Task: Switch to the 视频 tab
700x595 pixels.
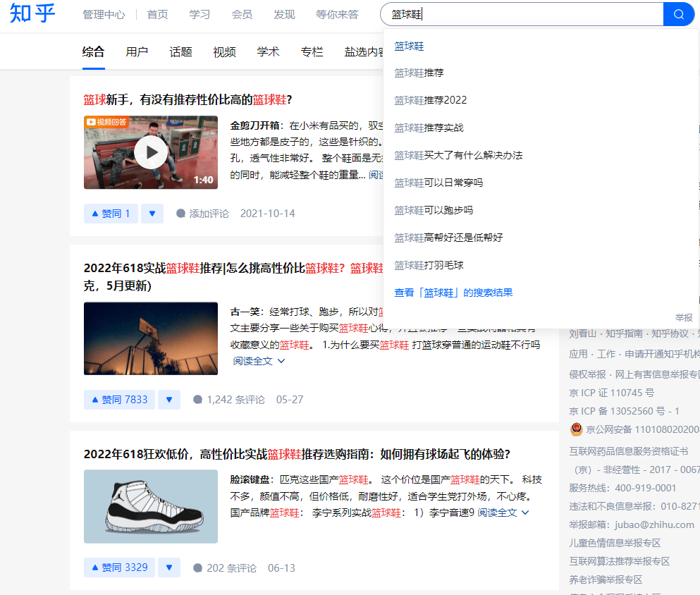Action: 223,51
